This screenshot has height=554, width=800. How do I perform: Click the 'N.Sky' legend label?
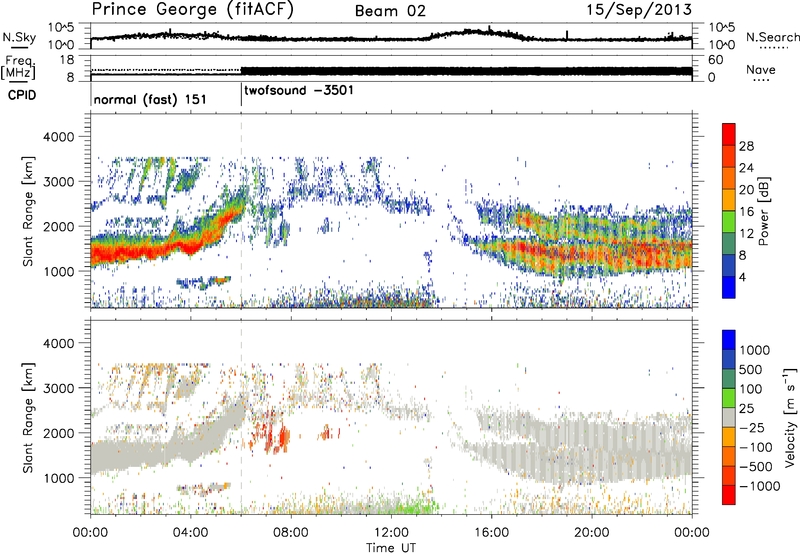(19, 37)
